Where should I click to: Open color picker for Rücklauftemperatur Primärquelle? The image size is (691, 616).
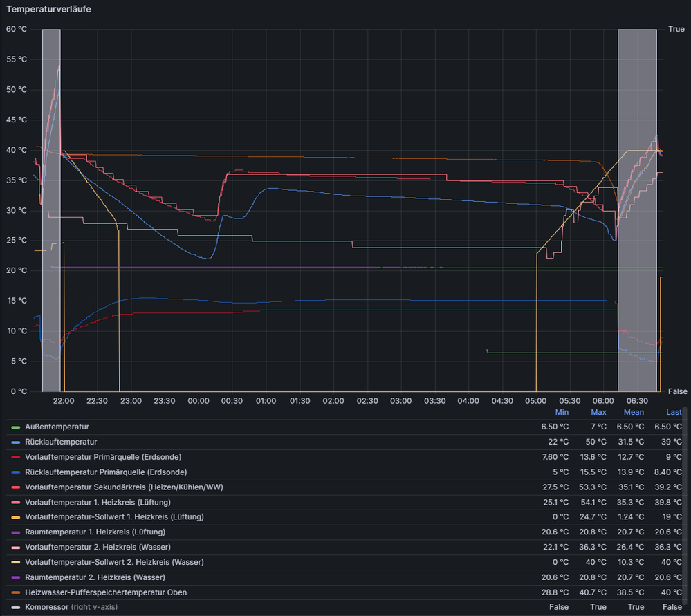pyautogui.click(x=16, y=472)
